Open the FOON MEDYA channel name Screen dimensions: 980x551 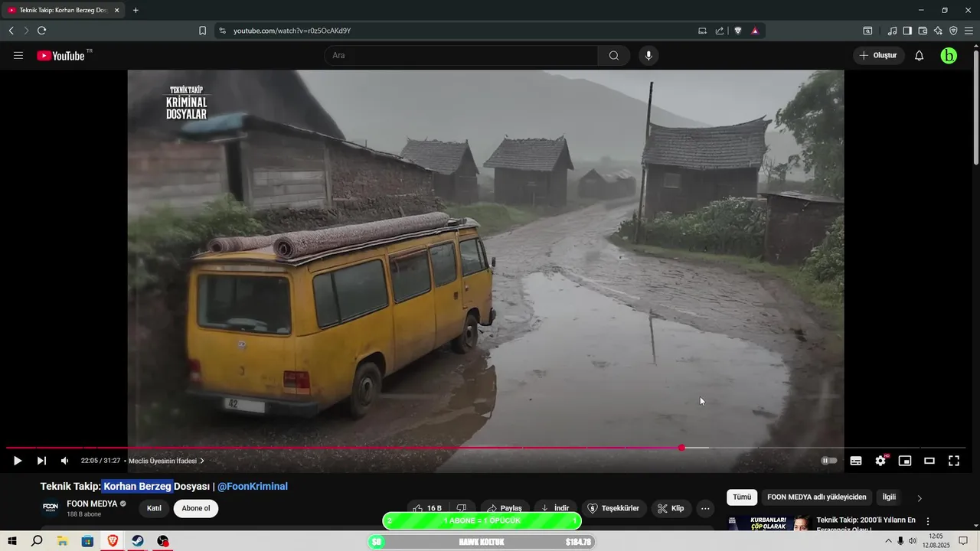tap(92, 504)
